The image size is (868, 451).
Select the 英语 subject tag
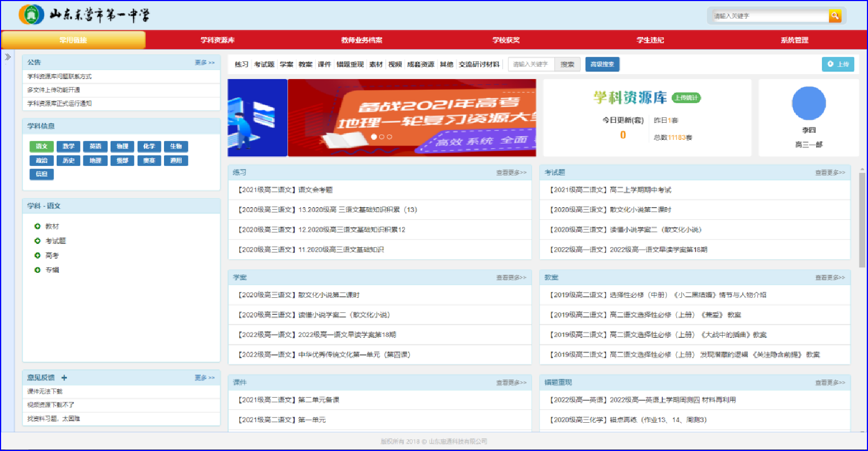[95, 146]
